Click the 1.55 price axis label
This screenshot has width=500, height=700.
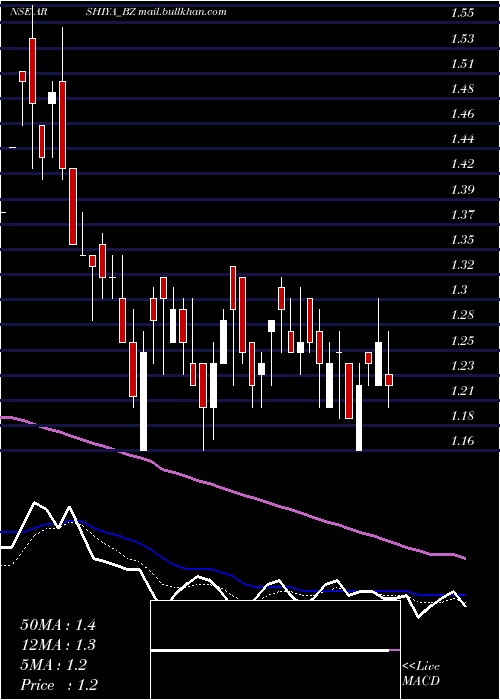(x=462, y=13)
